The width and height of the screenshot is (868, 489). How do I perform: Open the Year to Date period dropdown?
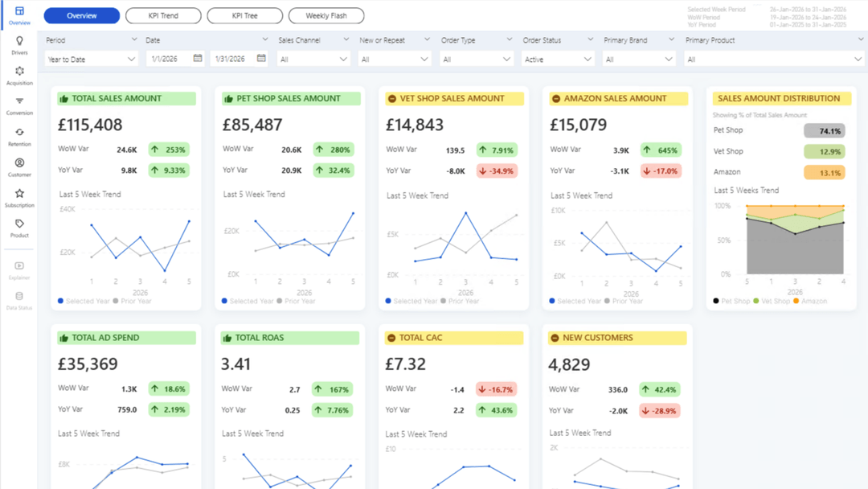pos(92,59)
